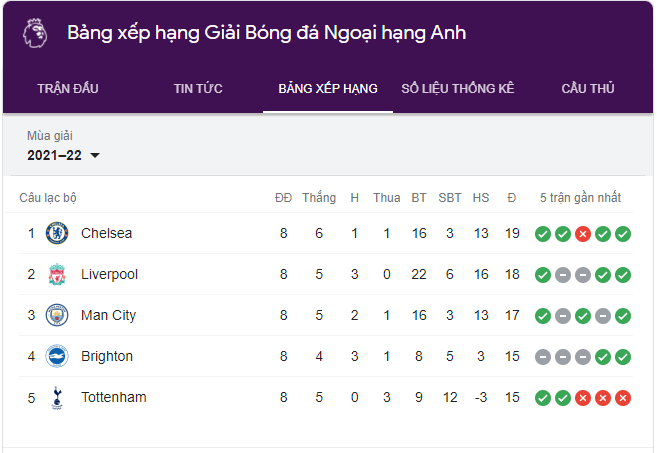Click the Man City club crest
Screen dimensions: 657x453
click(x=57, y=315)
